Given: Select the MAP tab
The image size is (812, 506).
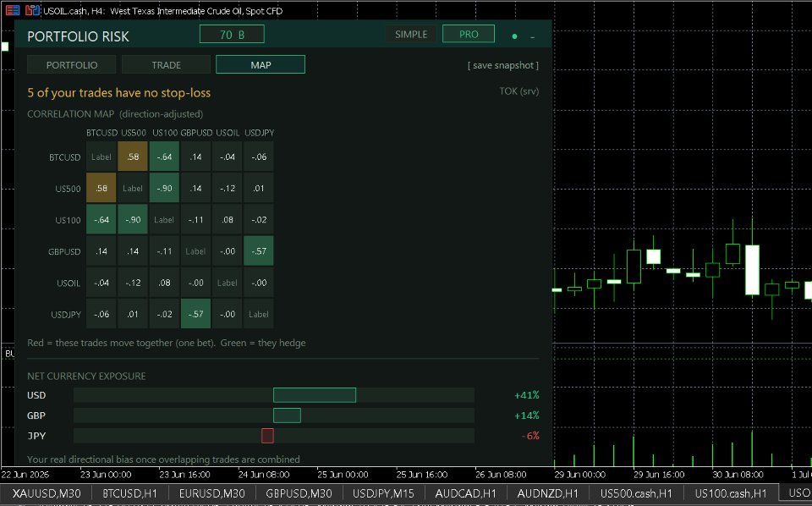Looking at the screenshot, I should click(x=261, y=65).
